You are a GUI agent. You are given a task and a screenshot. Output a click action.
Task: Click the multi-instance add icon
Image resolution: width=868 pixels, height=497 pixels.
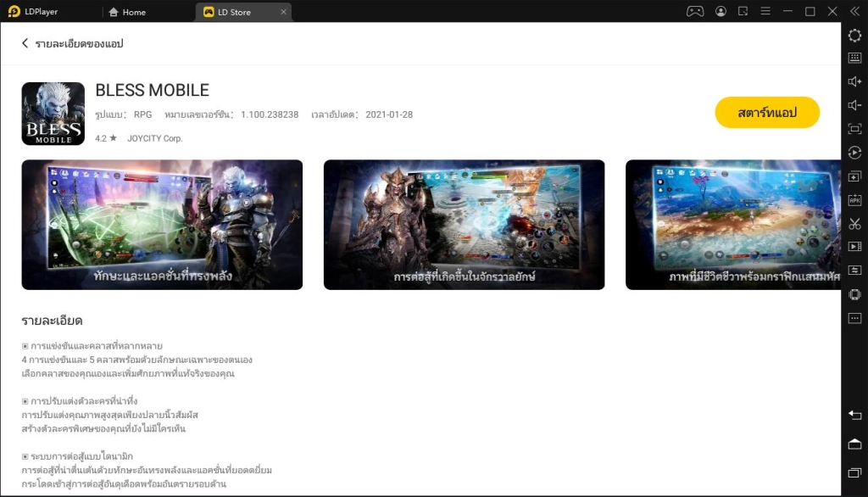[854, 176]
